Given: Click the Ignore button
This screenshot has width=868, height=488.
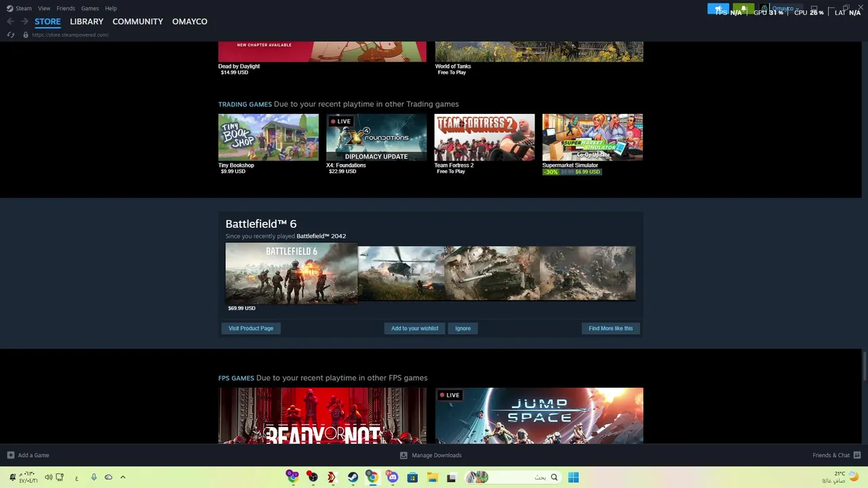Looking at the screenshot, I should click(x=463, y=328).
